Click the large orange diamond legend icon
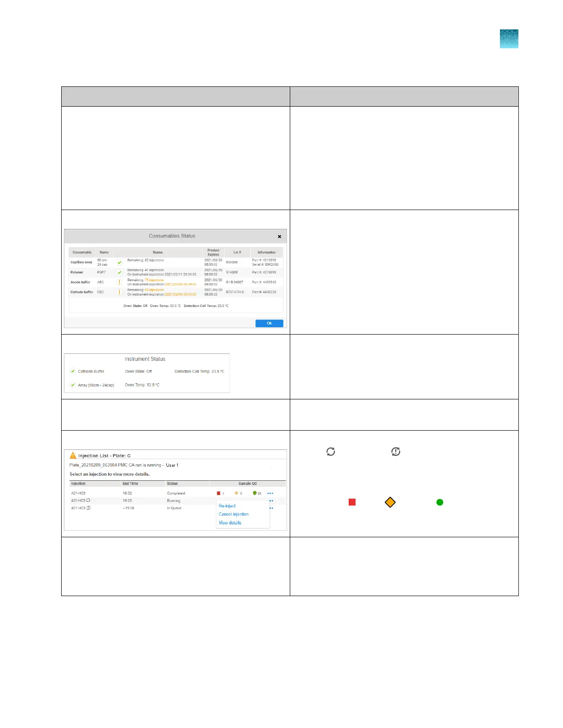Screen dimensions: 563x728 click(x=390, y=502)
